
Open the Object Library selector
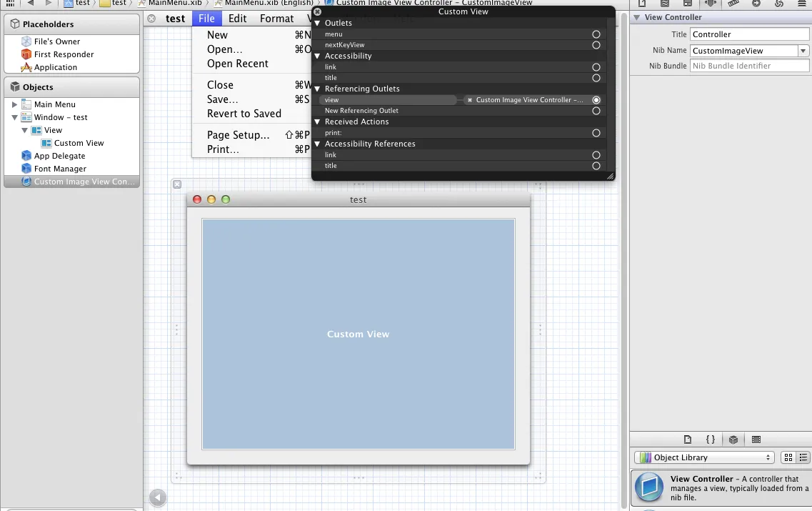click(703, 457)
